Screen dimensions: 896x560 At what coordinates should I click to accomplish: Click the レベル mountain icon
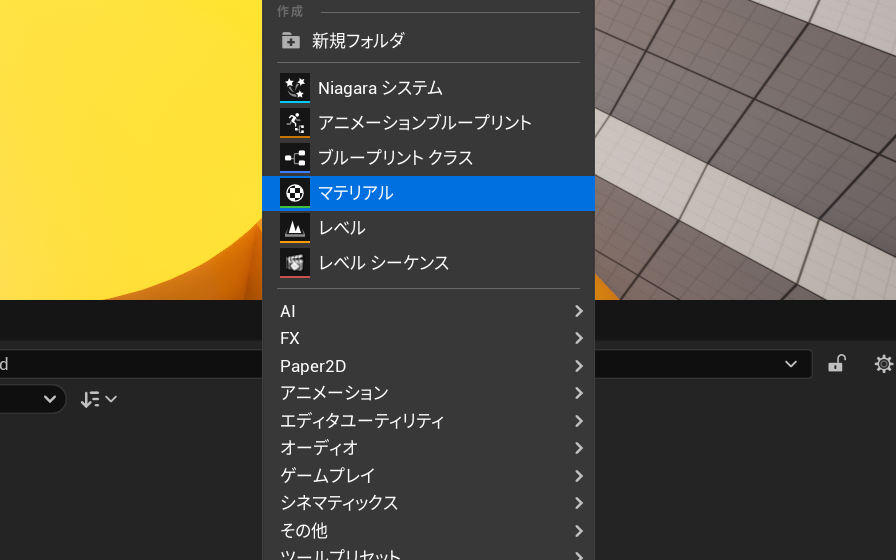point(295,228)
